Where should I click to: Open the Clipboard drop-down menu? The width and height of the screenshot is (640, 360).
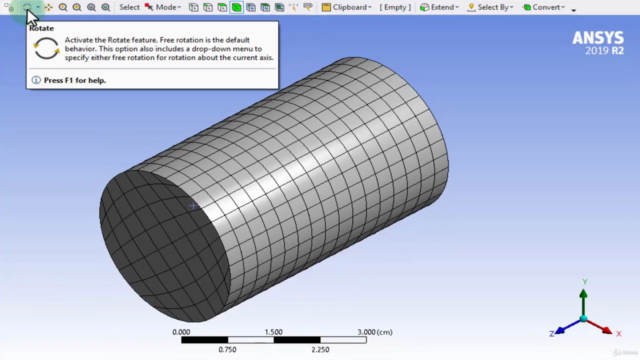pos(347,7)
